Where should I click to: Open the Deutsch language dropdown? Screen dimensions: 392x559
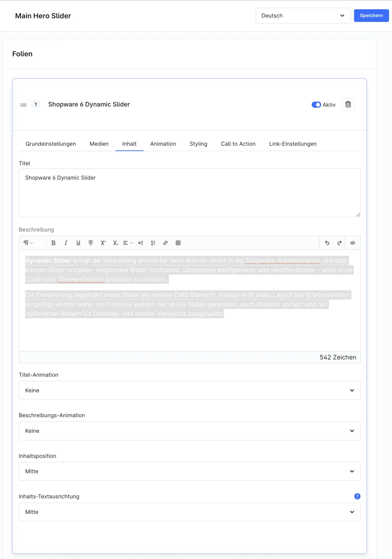(x=303, y=16)
